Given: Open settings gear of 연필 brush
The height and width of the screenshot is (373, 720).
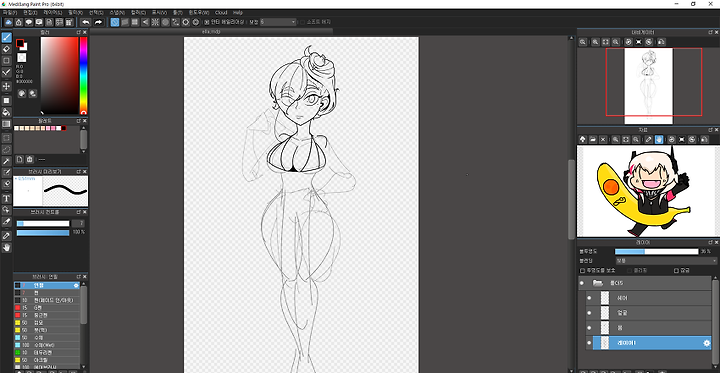Looking at the screenshot, I should (x=76, y=285).
